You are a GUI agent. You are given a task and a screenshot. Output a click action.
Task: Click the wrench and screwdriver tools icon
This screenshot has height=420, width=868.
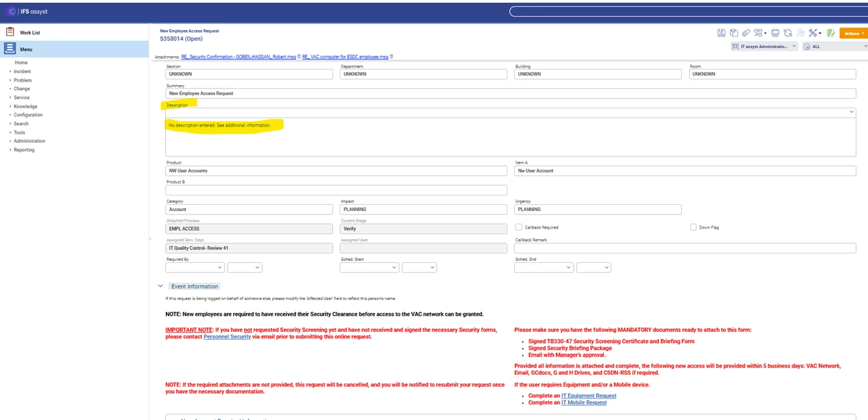[x=813, y=33]
